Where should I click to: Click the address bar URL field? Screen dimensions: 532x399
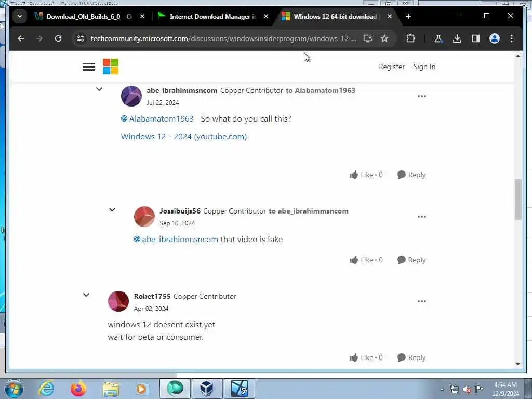pos(223,38)
